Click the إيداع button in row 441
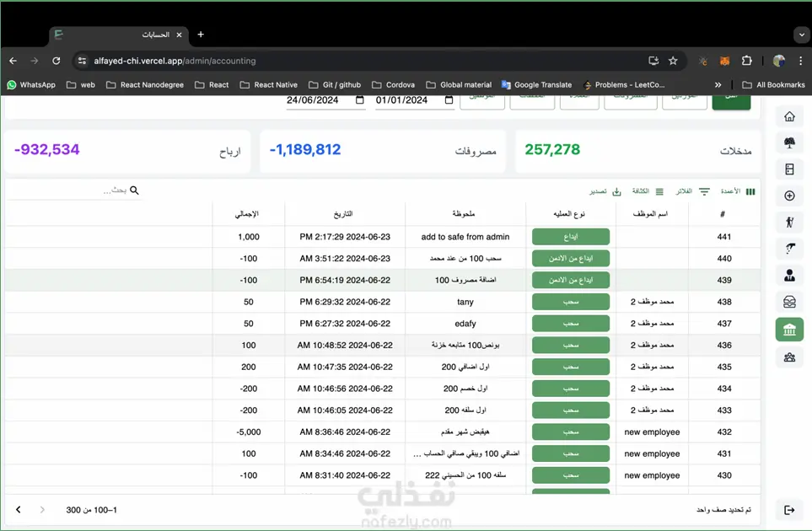Viewport: 812px width, 531px height. tap(571, 237)
